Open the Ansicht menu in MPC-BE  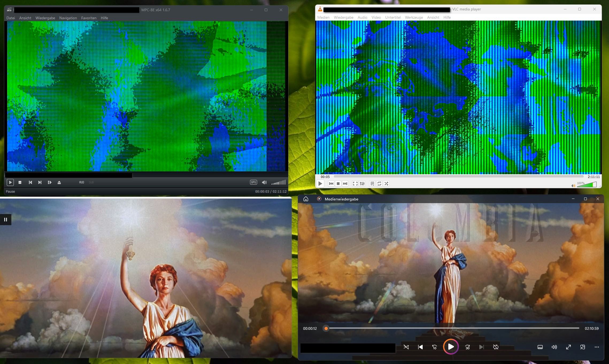tap(25, 18)
